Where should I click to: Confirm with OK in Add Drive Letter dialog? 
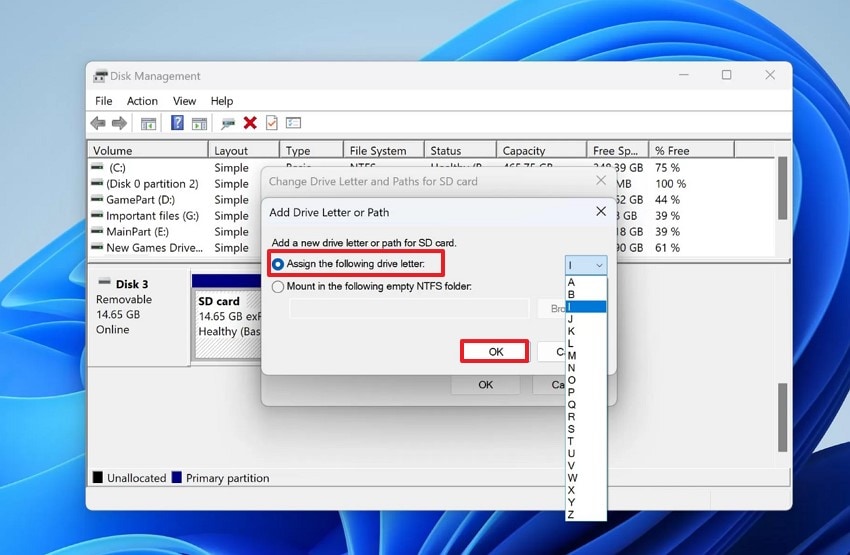(x=495, y=352)
